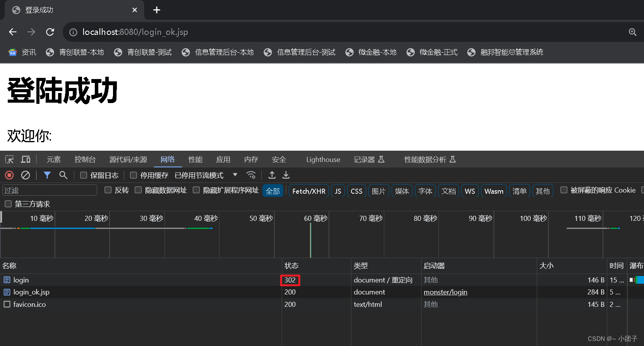Viewport: 644px width, 346px height.
Task: Click the document icon of login_ok.jsp
Action: click(x=7, y=292)
